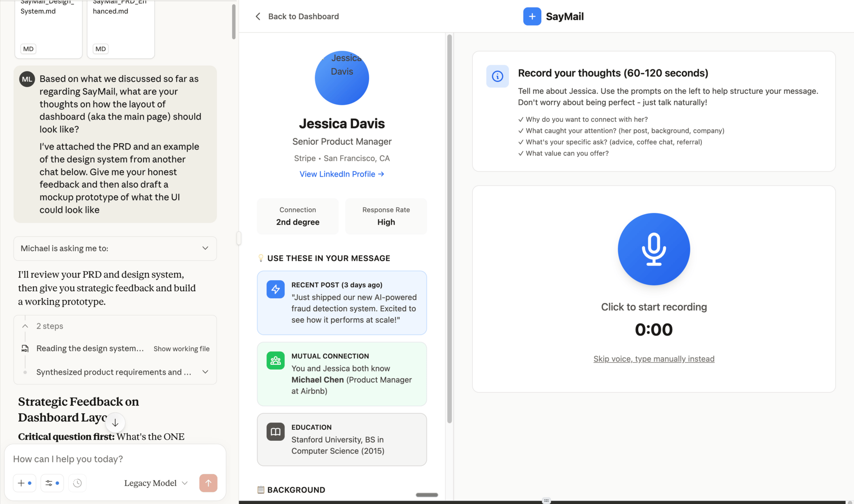Click 'Show working file' button
The image size is (854, 504).
click(x=181, y=349)
